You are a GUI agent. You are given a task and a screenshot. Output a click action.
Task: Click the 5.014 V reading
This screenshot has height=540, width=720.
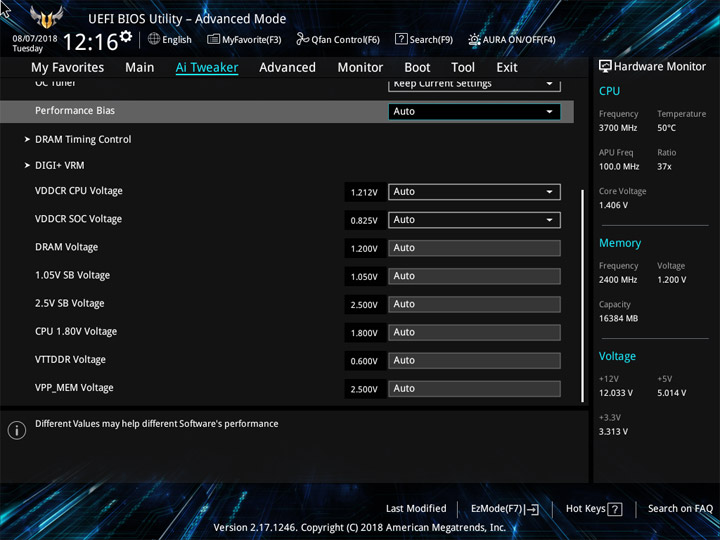tap(671, 393)
